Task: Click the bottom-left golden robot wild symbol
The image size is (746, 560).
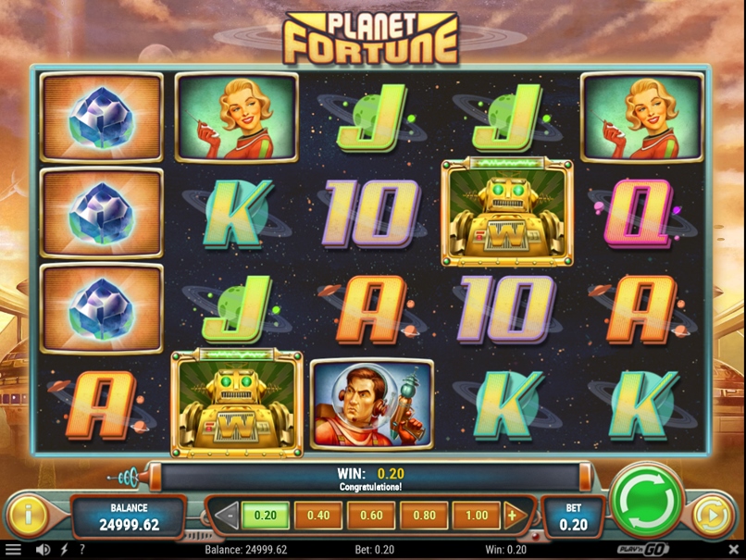Action: coord(237,404)
